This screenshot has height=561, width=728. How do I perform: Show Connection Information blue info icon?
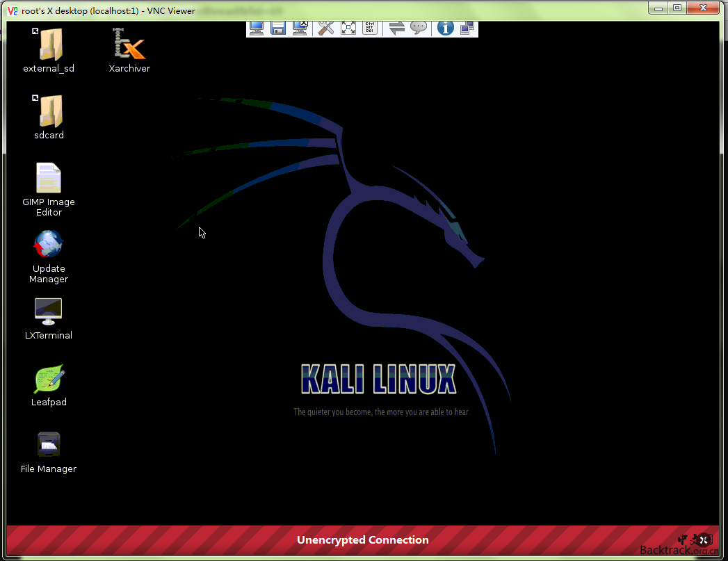[445, 29]
